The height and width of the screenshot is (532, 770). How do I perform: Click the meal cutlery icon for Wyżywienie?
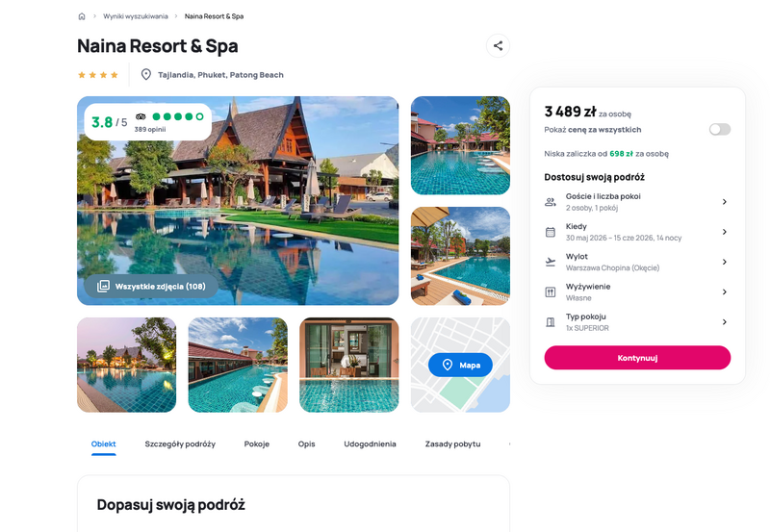(x=551, y=292)
